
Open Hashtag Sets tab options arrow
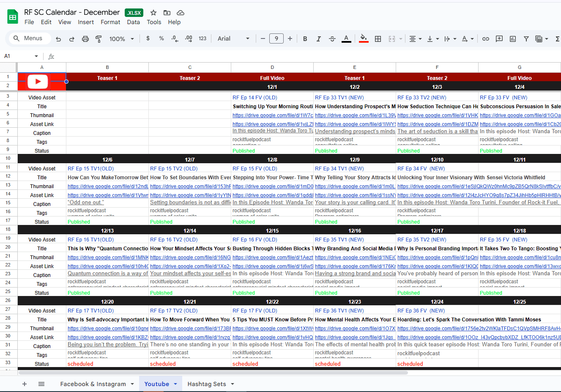pos(233,384)
